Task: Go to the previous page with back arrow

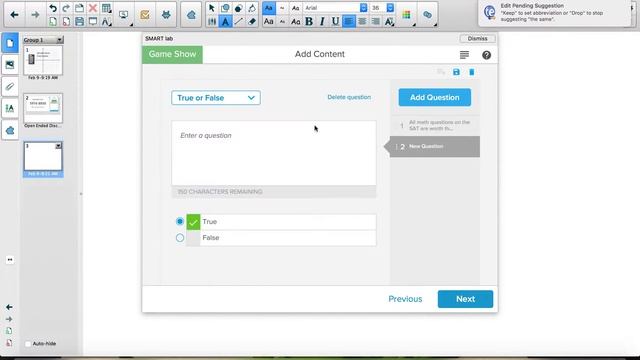Action: tap(14, 15)
